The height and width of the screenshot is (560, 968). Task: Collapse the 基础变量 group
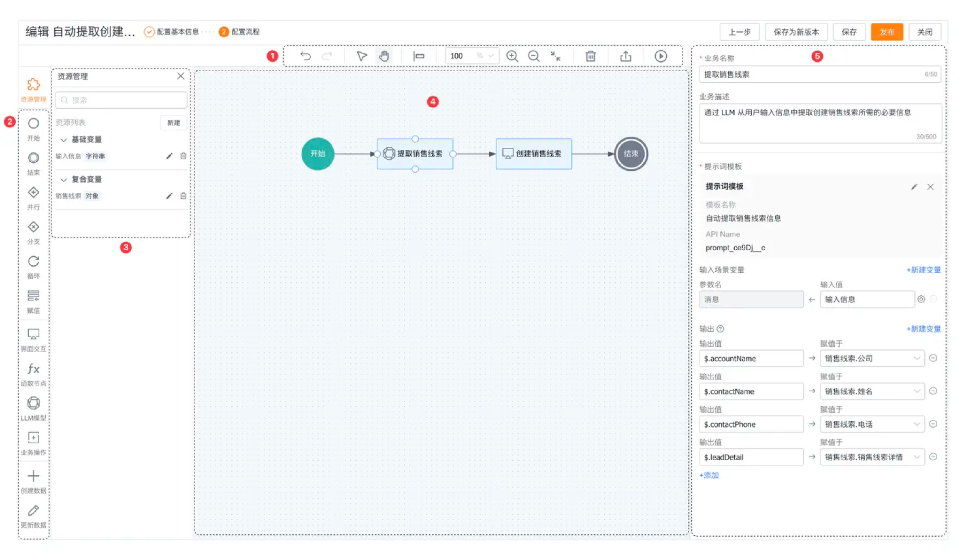pyautogui.click(x=64, y=140)
